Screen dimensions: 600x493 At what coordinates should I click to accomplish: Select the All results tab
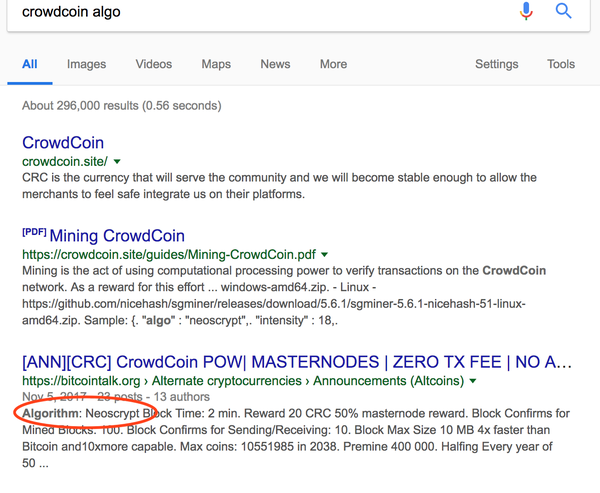(30, 64)
